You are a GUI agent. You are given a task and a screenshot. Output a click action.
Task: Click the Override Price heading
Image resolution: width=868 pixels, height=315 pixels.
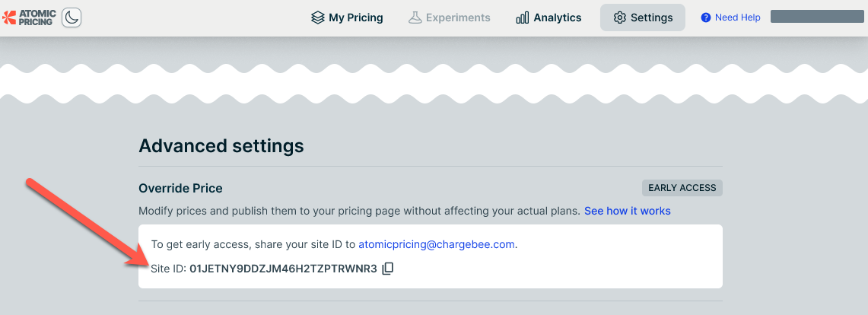click(x=180, y=188)
